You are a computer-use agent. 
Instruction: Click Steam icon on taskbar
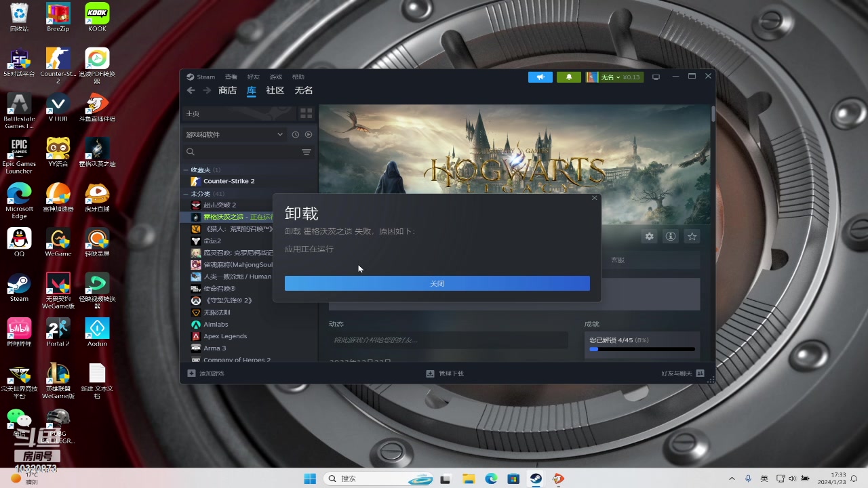click(x=536, y=479)
